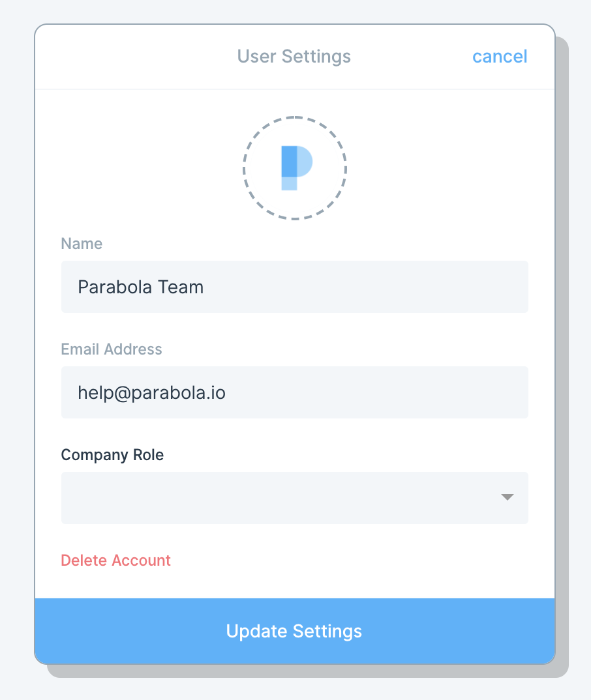Place cursor in help@parabola.io text

tap(151, 393)
